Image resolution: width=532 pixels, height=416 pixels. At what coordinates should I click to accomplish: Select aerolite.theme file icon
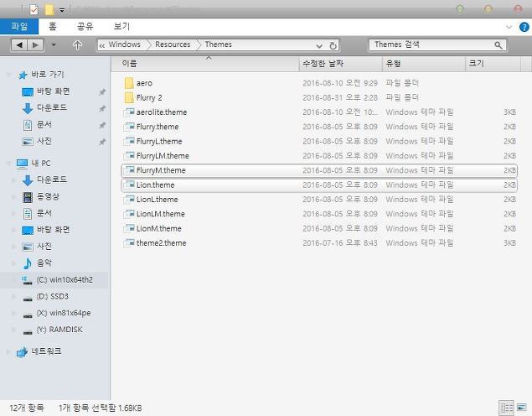point(129,112)
